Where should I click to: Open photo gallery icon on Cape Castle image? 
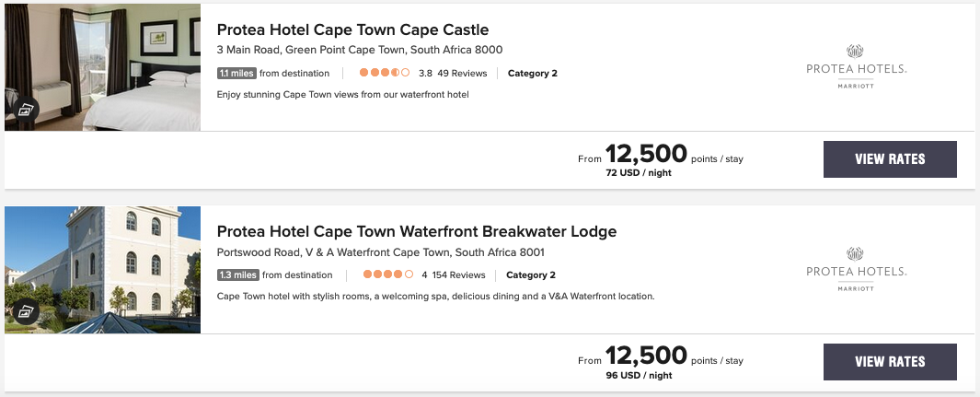pos(26,111)
